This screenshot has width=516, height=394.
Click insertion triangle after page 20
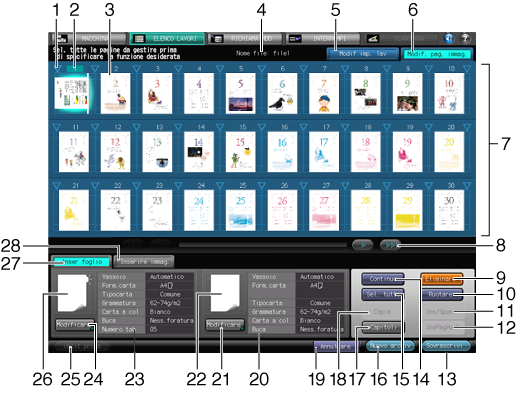click(x=467, y=127)
